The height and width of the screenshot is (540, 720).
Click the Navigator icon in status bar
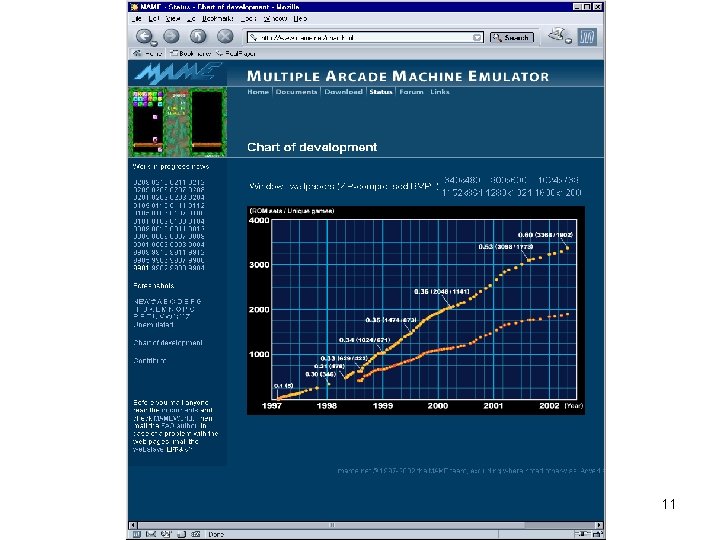click(136, 534)
